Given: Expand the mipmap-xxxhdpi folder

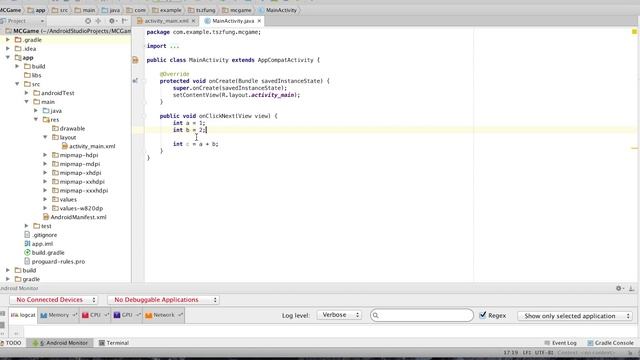Looking at the screenshot, I should pyautogui.click(x=45, y=191).
